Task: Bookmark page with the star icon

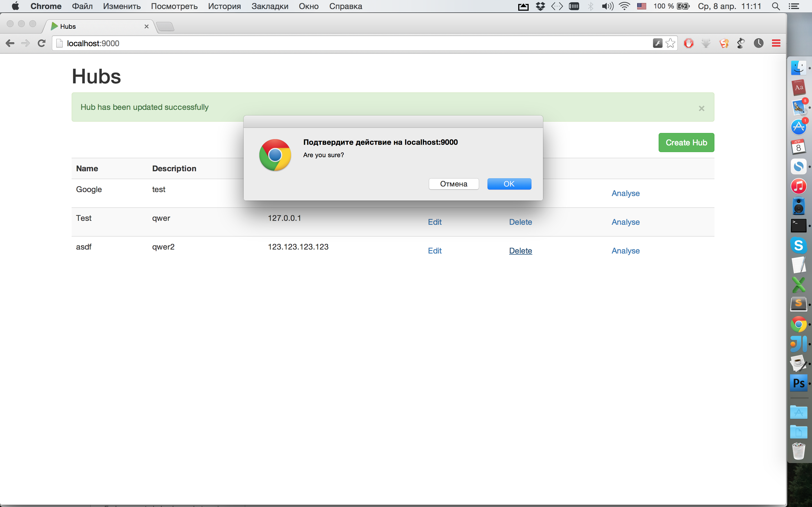Action: point(670,43)
